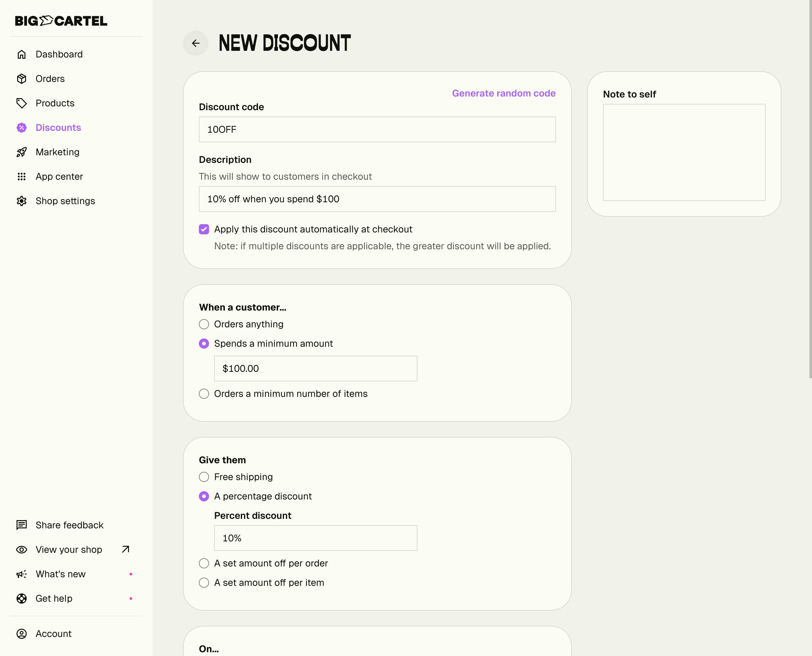Click the View your shop eye icon

tap(22, 549)
